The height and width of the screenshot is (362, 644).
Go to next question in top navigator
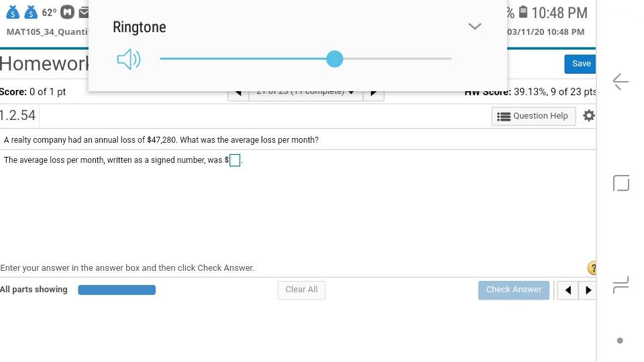pos(374,93)
